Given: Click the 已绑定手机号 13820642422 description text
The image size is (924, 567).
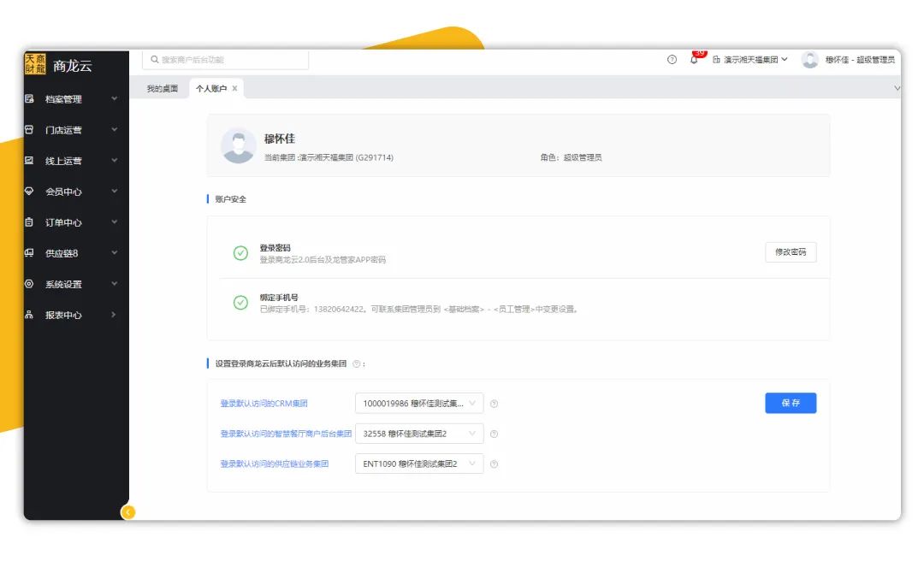Looking at the screenshot, I should tap(419, 309).
